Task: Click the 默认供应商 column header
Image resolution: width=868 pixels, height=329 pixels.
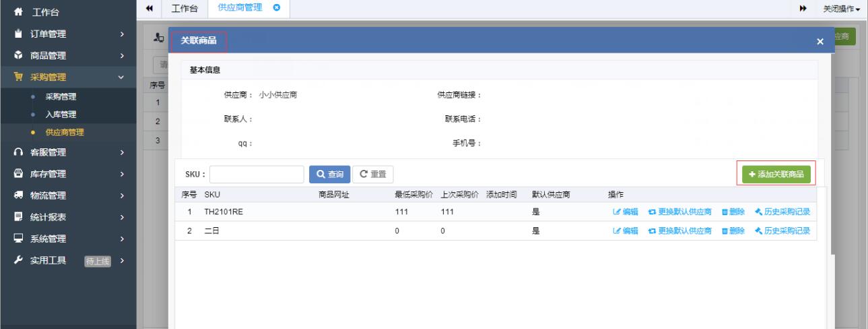Action: tap(552, 194)
